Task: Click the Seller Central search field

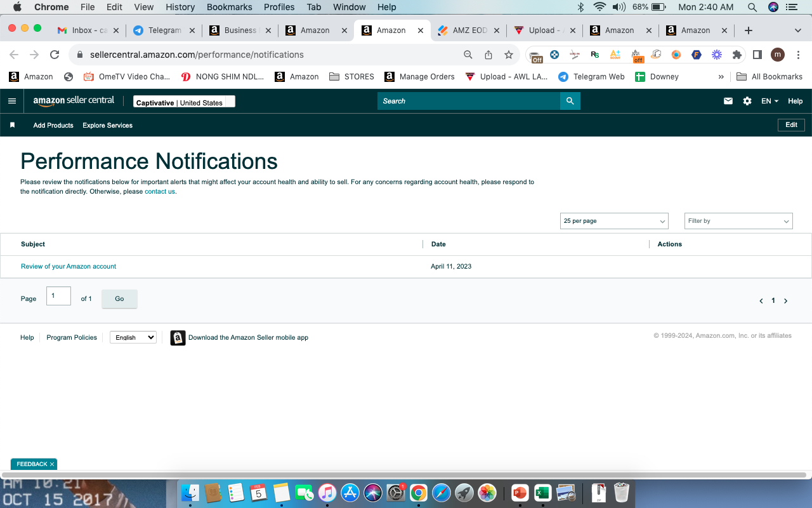Action: tap(469, 101)
